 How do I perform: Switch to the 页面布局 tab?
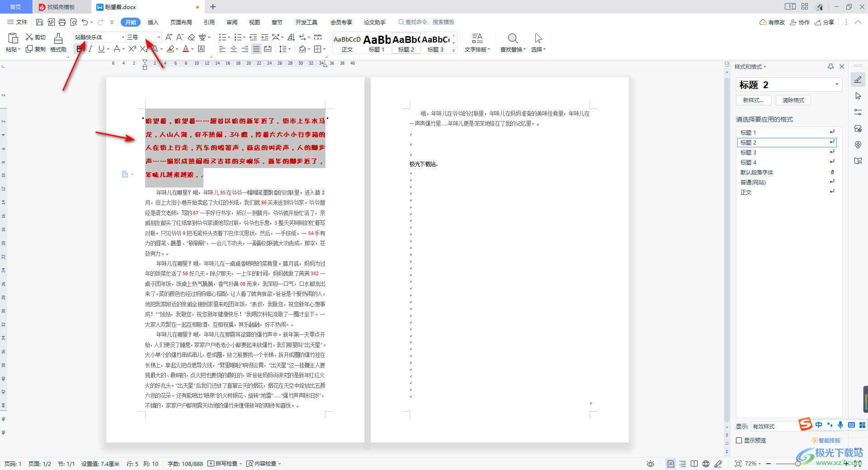click(x=181, y=22)
